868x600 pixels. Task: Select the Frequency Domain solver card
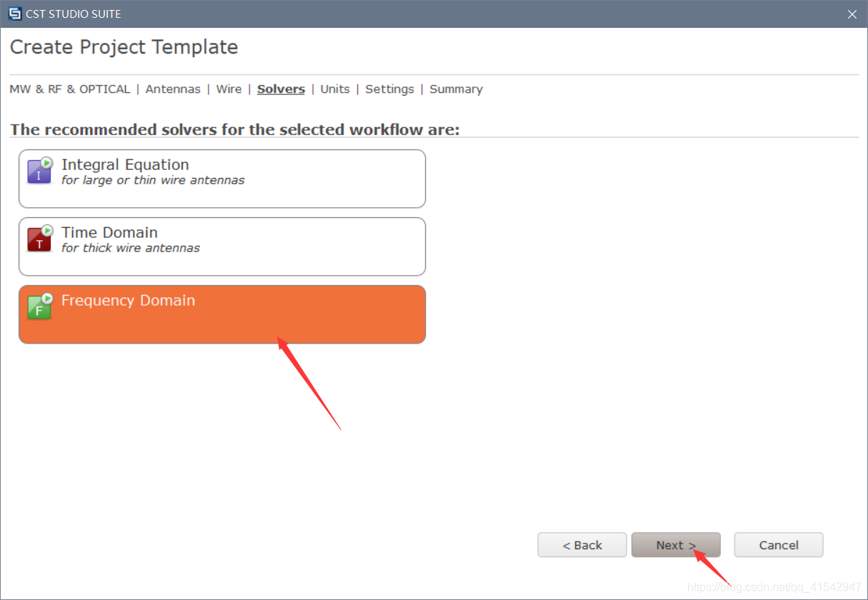pos(222,314)
